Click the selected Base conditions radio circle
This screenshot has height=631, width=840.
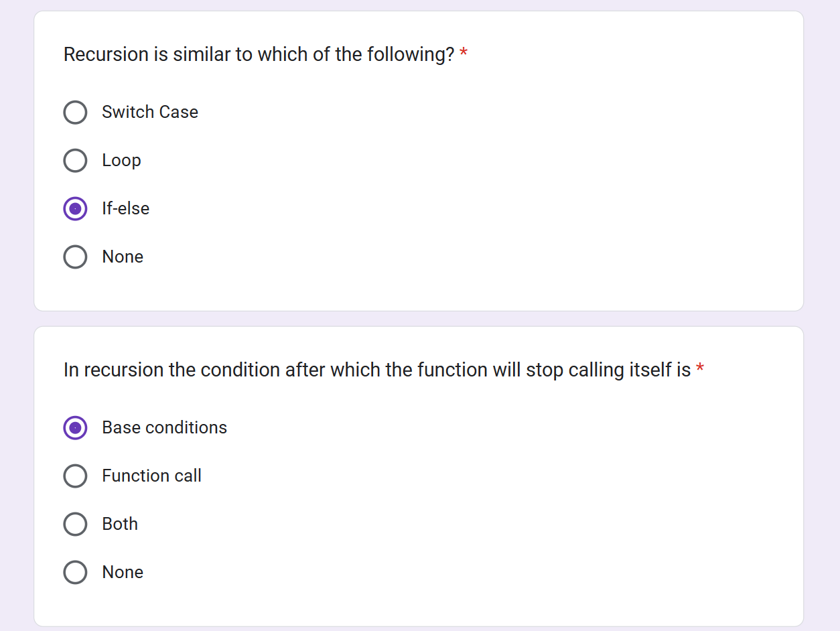pos(75,427)
